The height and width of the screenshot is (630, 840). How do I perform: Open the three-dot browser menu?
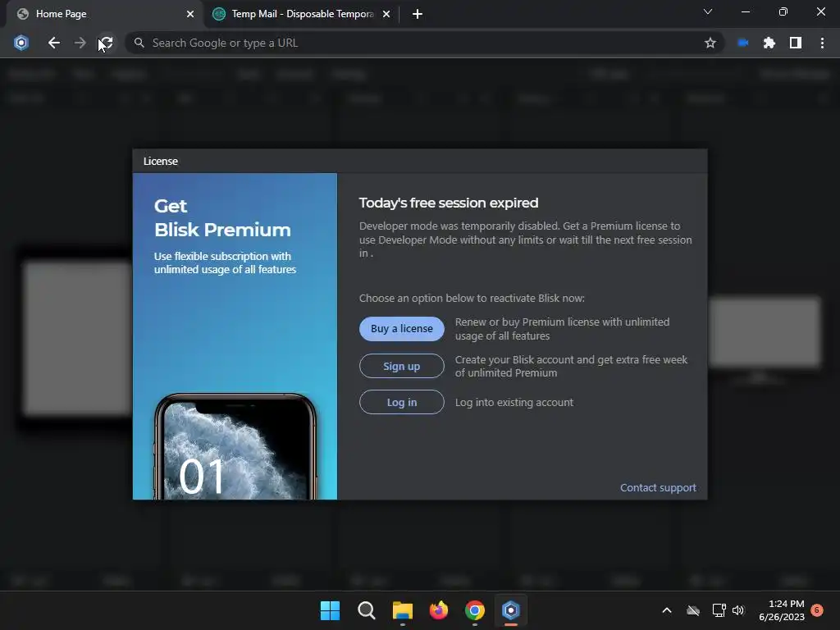822,43
